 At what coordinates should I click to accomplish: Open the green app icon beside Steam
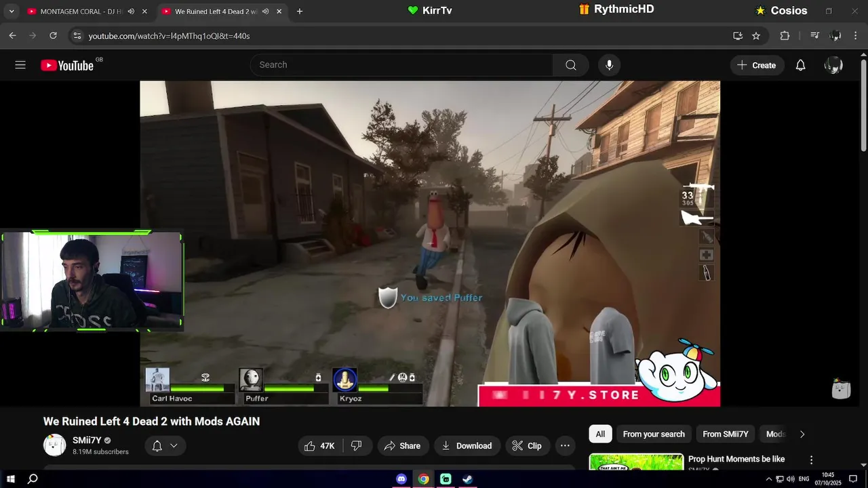coord(446,479)
